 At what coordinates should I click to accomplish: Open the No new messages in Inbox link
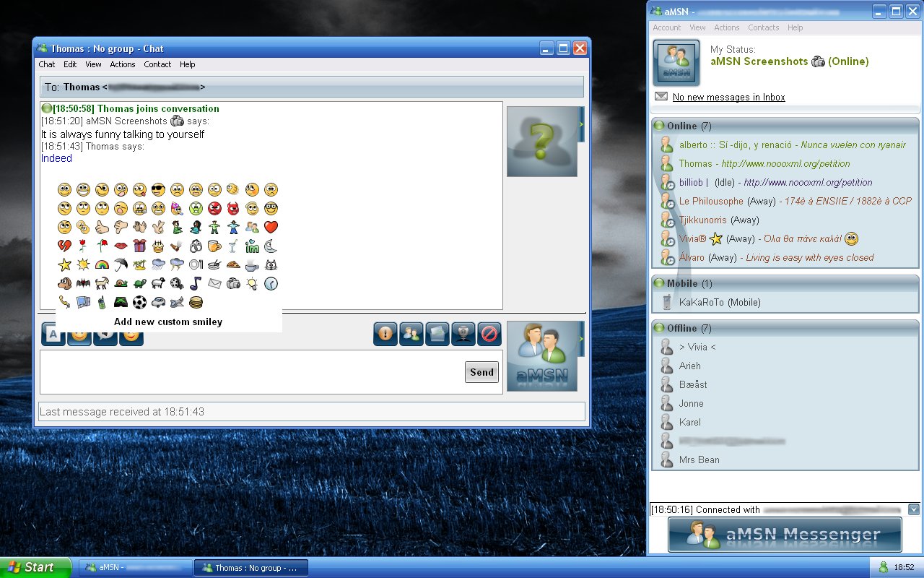tap(729, 97)
